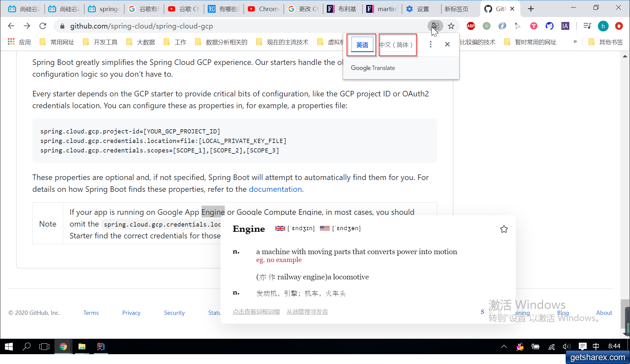Open the Windows Start menu
This screenshot has width=630, height=364.
pos(9,347)
